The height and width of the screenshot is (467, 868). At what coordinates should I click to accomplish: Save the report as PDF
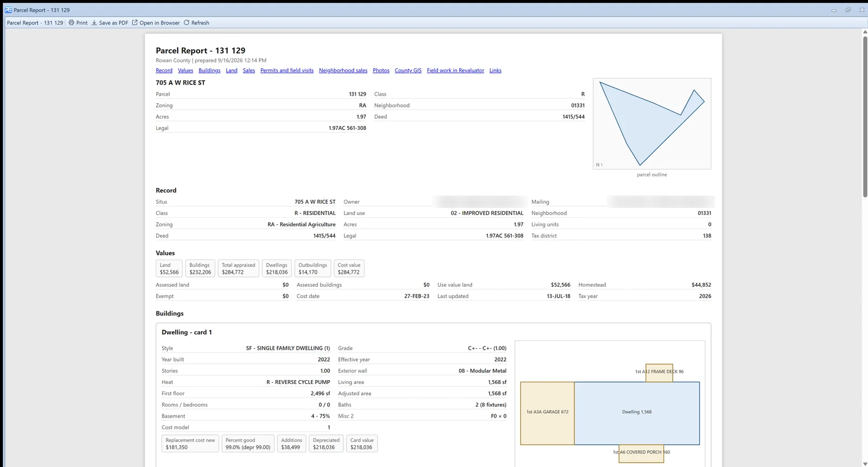(110, 23)
